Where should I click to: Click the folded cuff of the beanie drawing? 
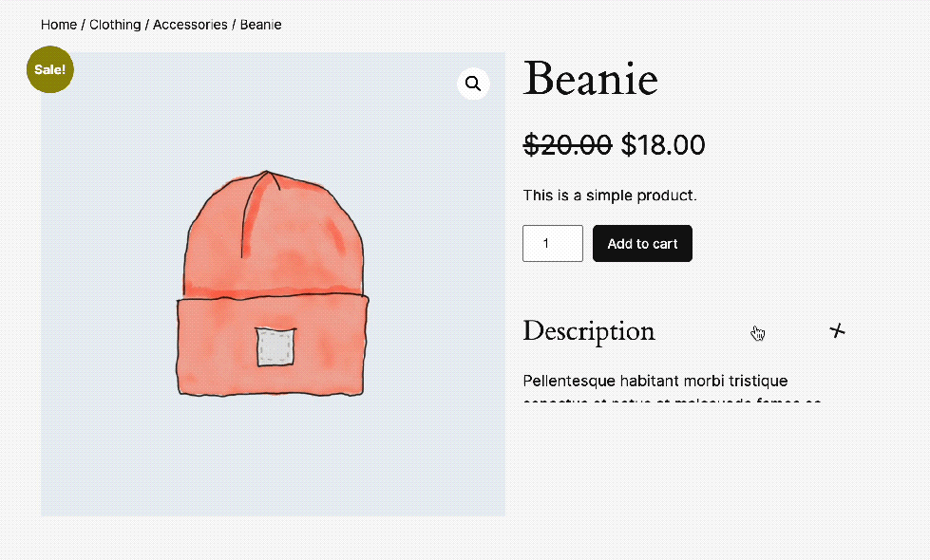218,346
